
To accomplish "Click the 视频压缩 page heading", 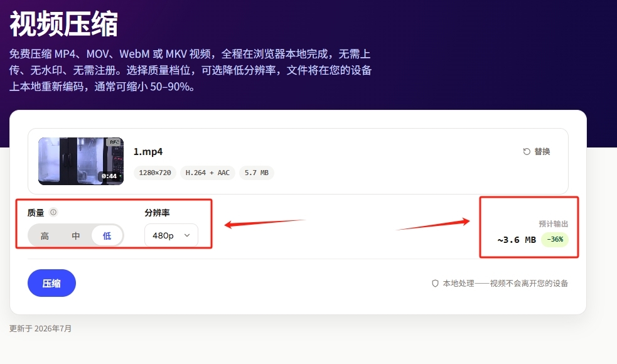I will (64, 24).
